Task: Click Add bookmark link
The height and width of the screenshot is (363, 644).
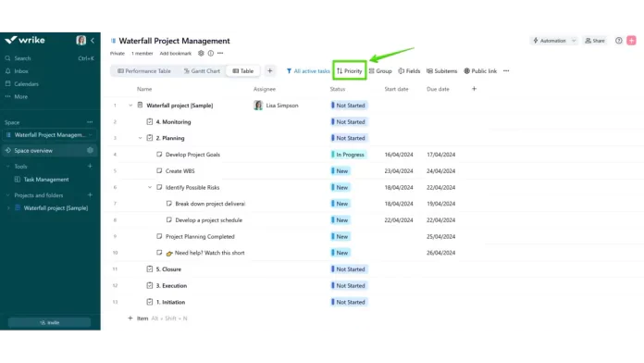Action: tap(176, 54)
